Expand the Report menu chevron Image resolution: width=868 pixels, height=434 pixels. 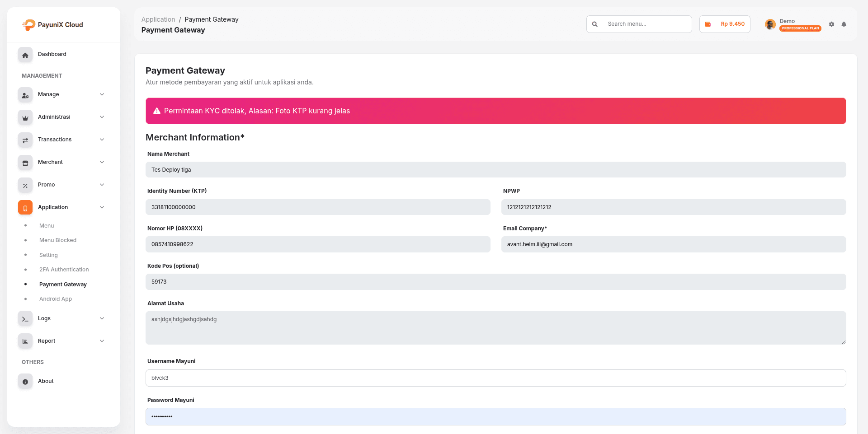[x=102, y=341]
